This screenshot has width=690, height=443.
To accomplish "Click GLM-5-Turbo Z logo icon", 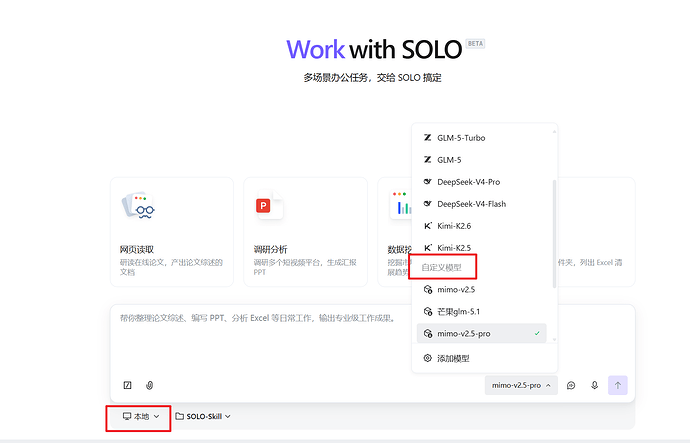I will 427,138.
